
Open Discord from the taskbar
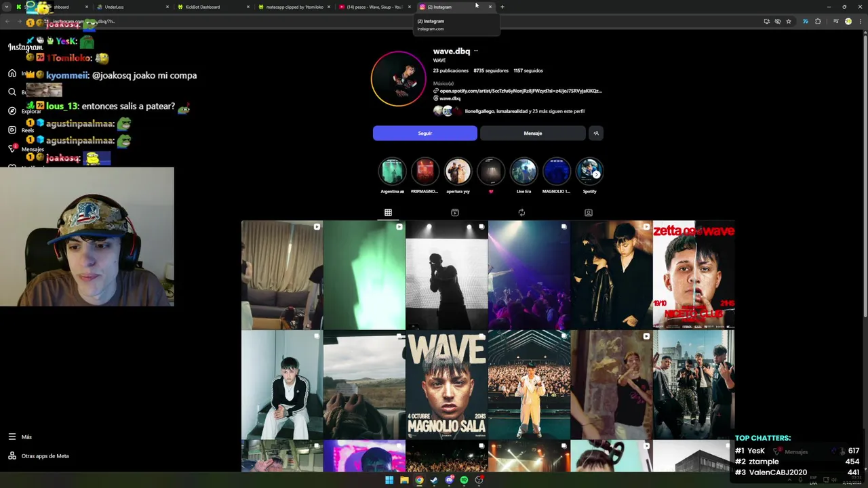449,480
